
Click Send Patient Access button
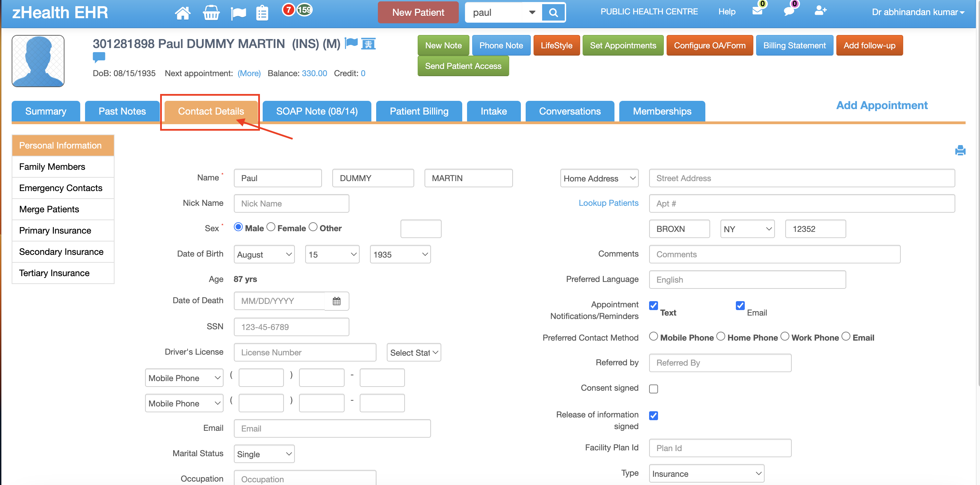[x=463, y=66]
